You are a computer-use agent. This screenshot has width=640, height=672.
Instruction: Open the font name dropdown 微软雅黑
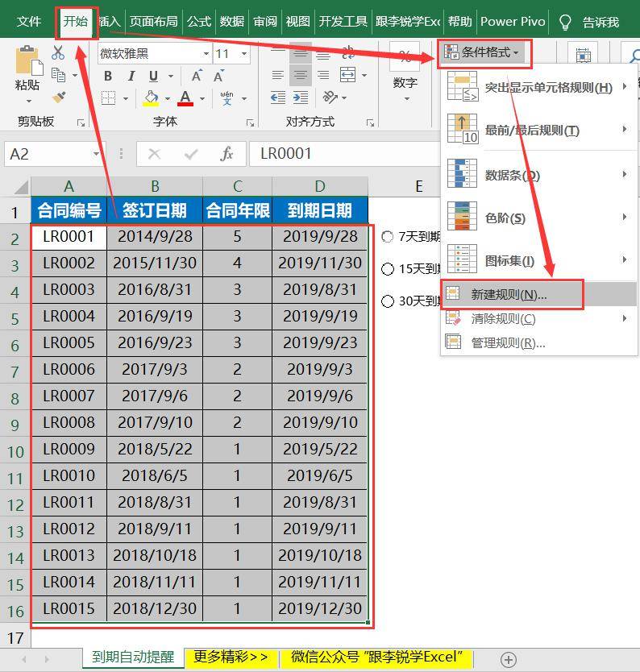pyautogui.click(x=206, y=53)
